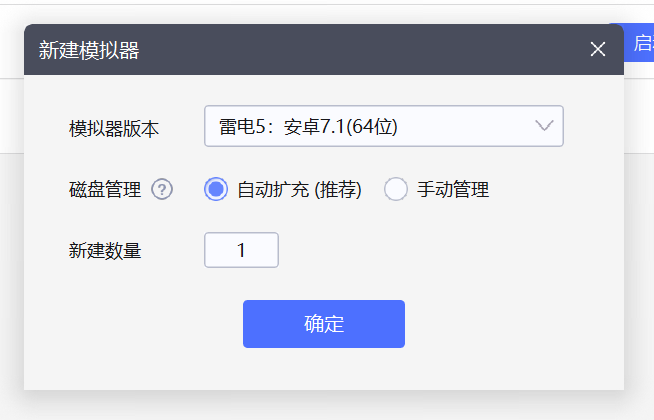Choose the 手动管理 radio circle
Viewport: 654px width, 420px height.
(396, 189)
